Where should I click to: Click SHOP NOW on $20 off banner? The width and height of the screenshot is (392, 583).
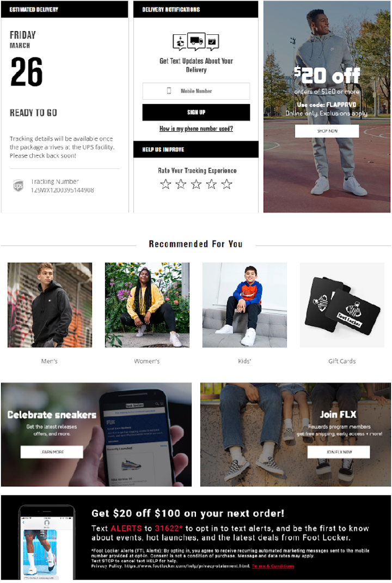click(327, 131)
